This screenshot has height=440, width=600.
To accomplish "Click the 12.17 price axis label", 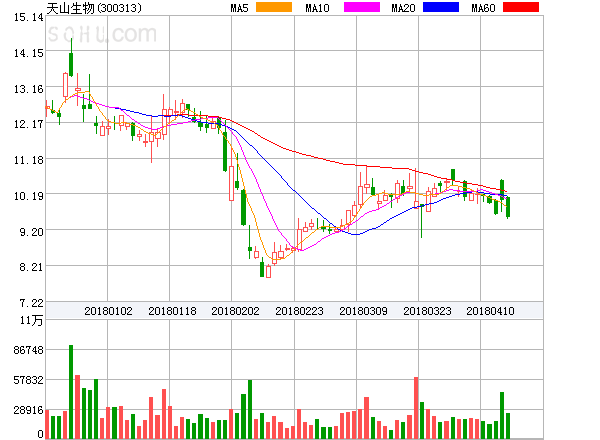I will 29,124.
